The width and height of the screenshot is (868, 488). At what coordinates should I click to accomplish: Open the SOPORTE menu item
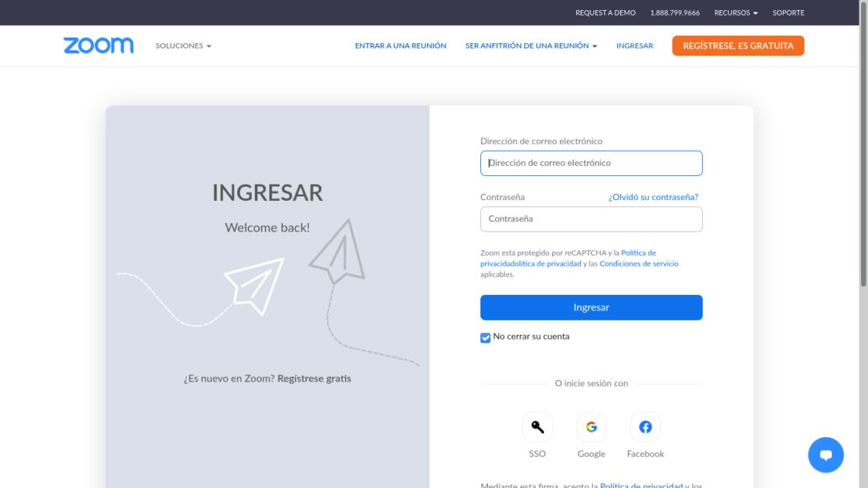click(788, 13)
